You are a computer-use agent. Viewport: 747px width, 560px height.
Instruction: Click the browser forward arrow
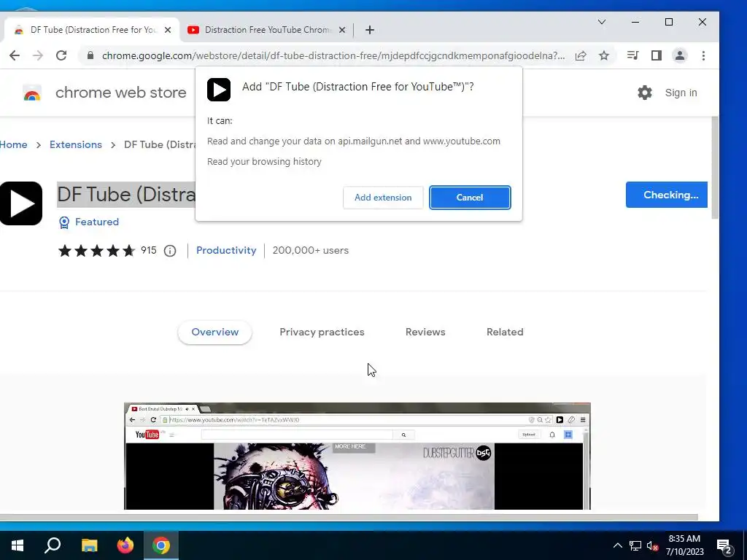click(38, 55)
